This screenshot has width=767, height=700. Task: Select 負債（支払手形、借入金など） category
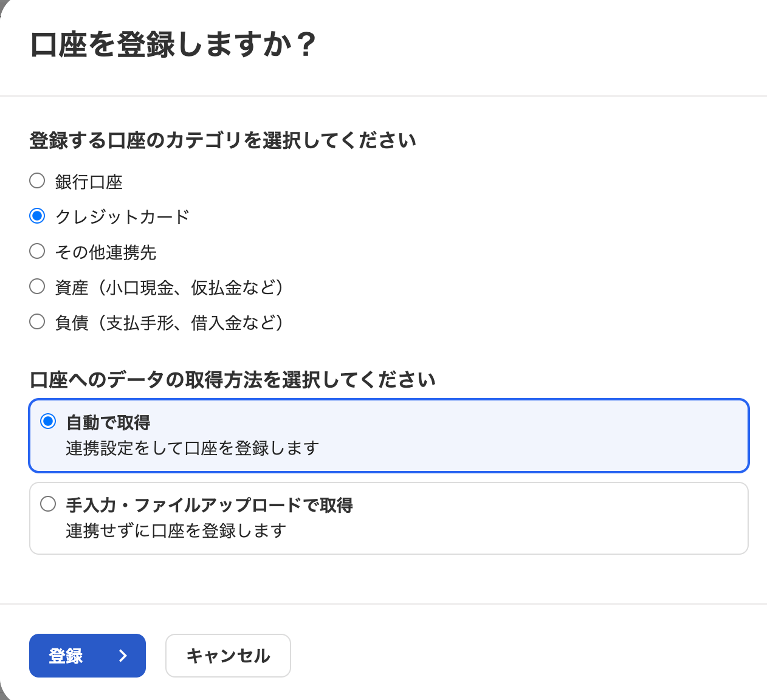pyautogui.click(x=36, y=321)
